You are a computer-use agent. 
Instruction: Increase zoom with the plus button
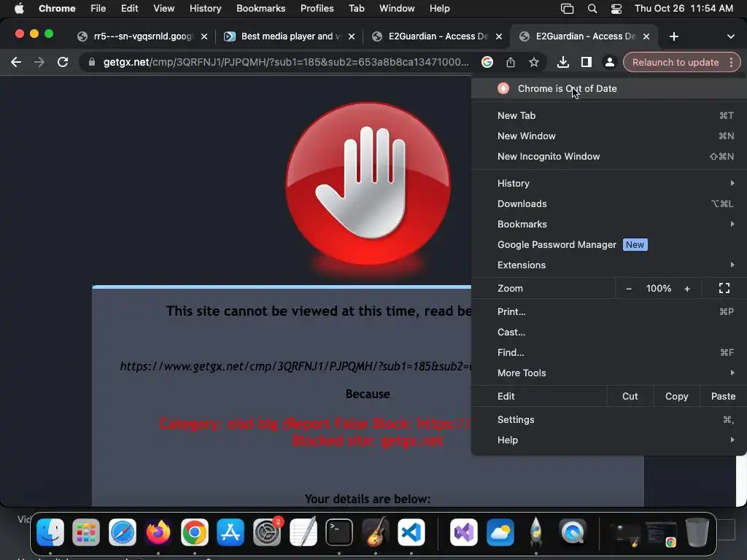(687, 289)
